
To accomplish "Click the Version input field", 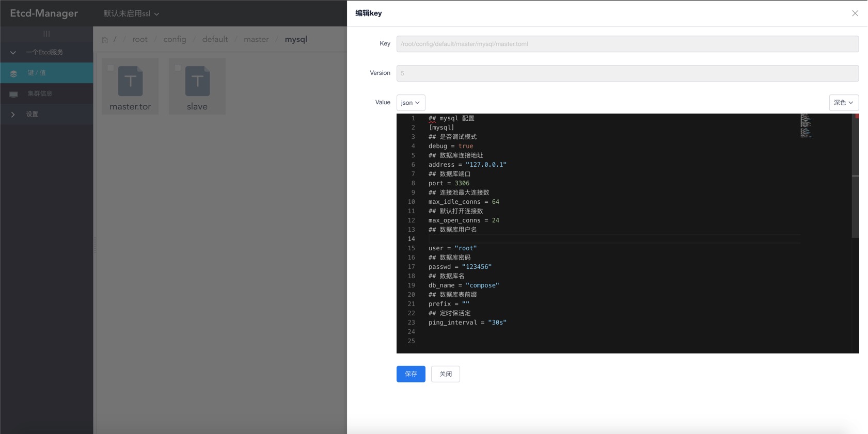I will (x=627, y=73).
